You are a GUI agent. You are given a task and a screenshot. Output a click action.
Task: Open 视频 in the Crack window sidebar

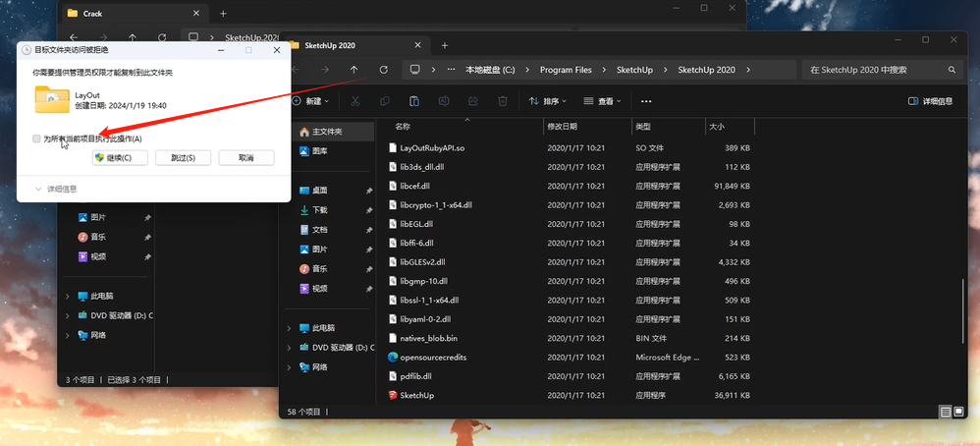tap(98, 256)
